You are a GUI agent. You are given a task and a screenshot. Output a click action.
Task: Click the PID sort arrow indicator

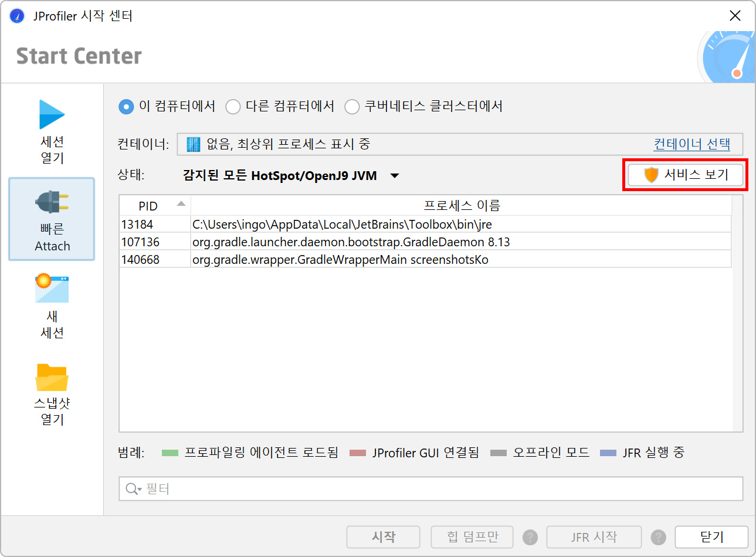pos(181,203)
